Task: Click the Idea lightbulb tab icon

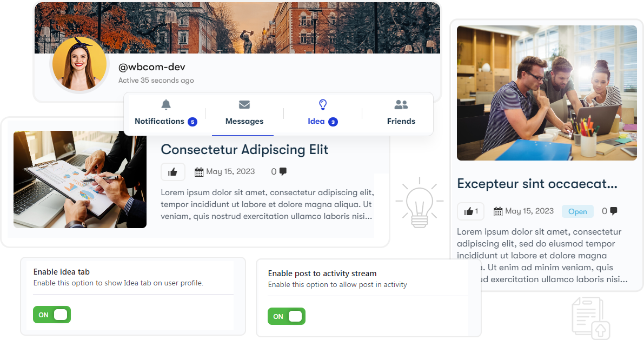Action: click(x=323, y=105)
